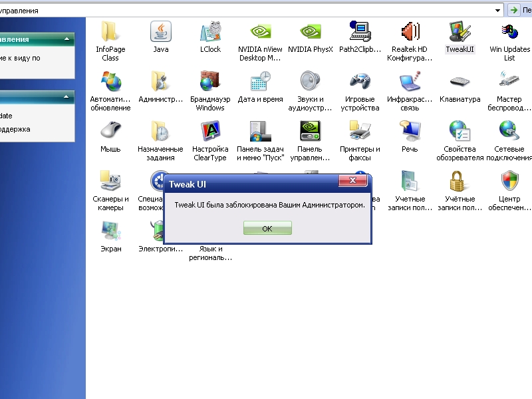Open the Клавиатура icon
The image size is (532, 399).
click(460, 81)
